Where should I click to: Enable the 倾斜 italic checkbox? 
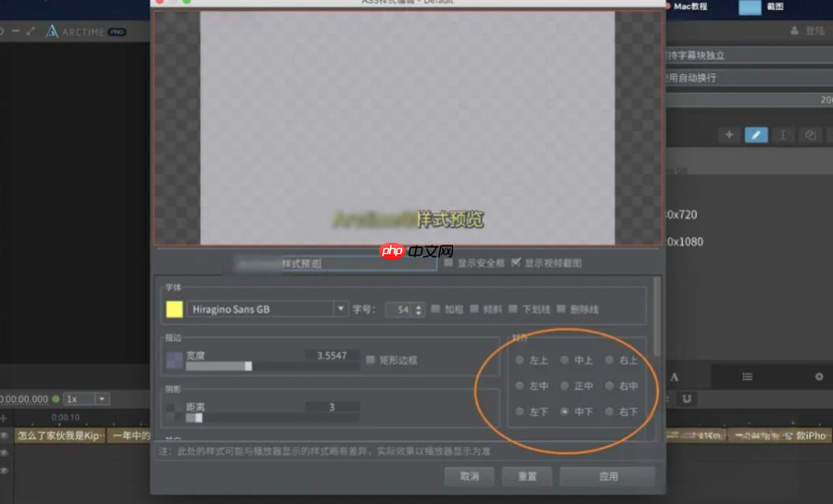click(474, 309)
